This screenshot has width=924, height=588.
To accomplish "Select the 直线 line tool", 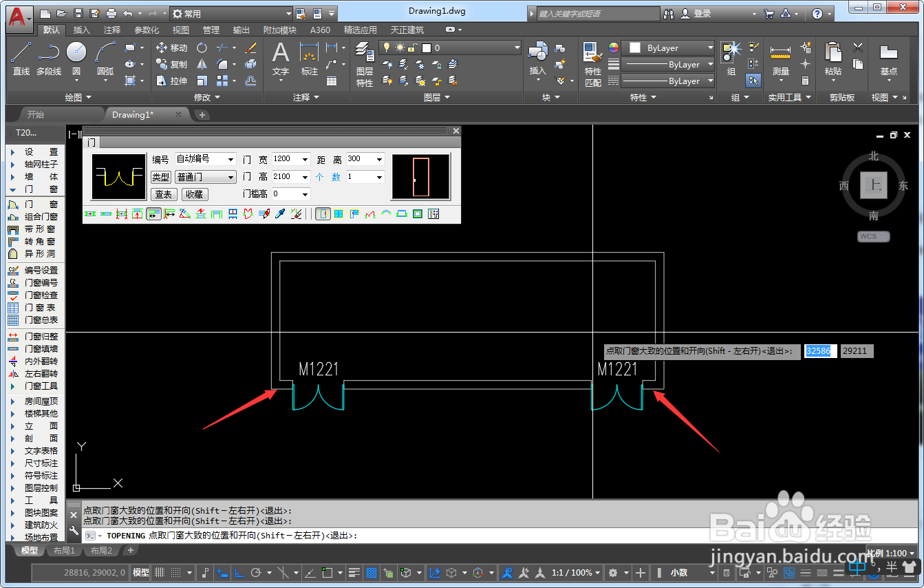I will point(21,59).
